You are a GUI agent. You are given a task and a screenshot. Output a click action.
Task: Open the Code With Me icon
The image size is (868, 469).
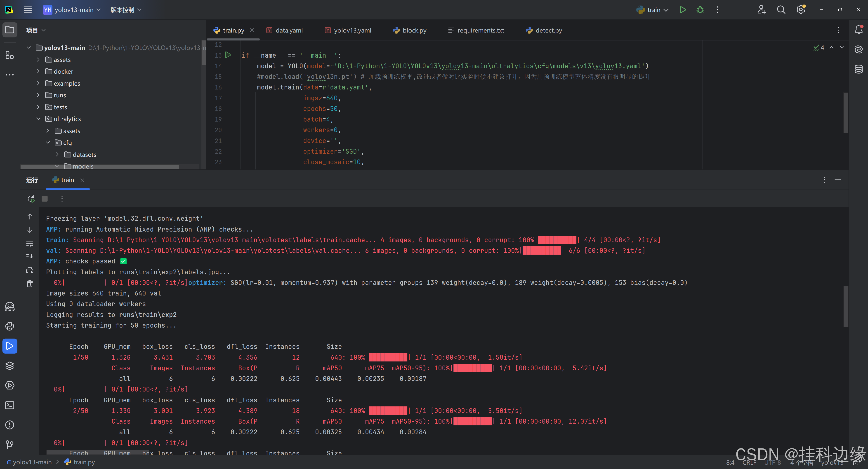tap(762, 10)
